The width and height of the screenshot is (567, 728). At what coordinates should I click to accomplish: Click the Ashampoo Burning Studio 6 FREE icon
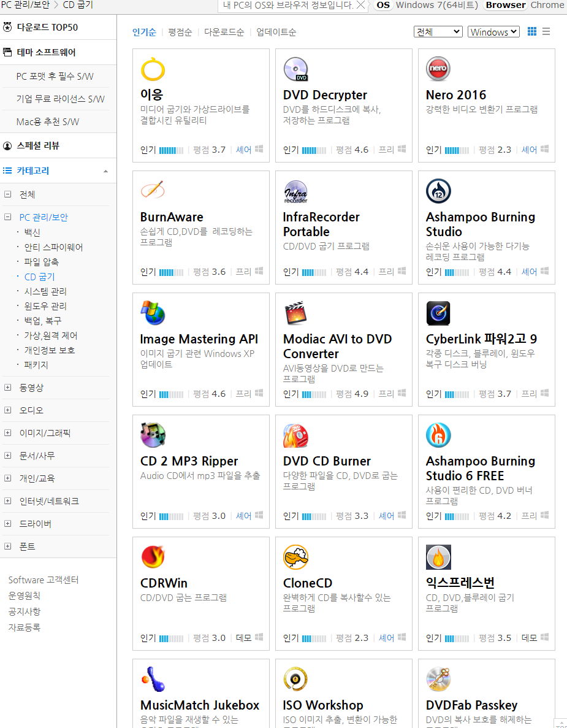point(438,435)
